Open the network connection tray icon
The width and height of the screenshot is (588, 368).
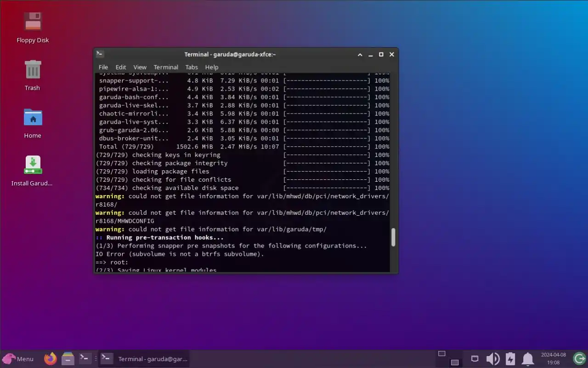click(x=475, y=359)
